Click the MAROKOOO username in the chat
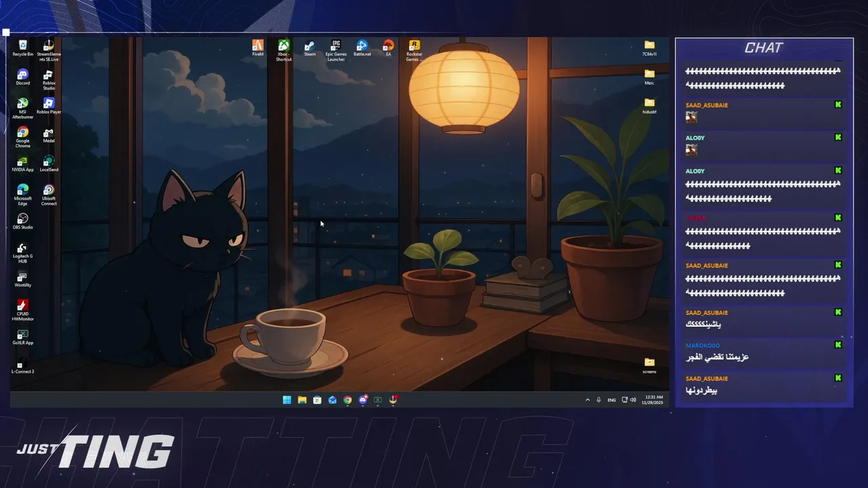Image resolution: width=868 pixels, height=488 pixels. pos(703,346)
